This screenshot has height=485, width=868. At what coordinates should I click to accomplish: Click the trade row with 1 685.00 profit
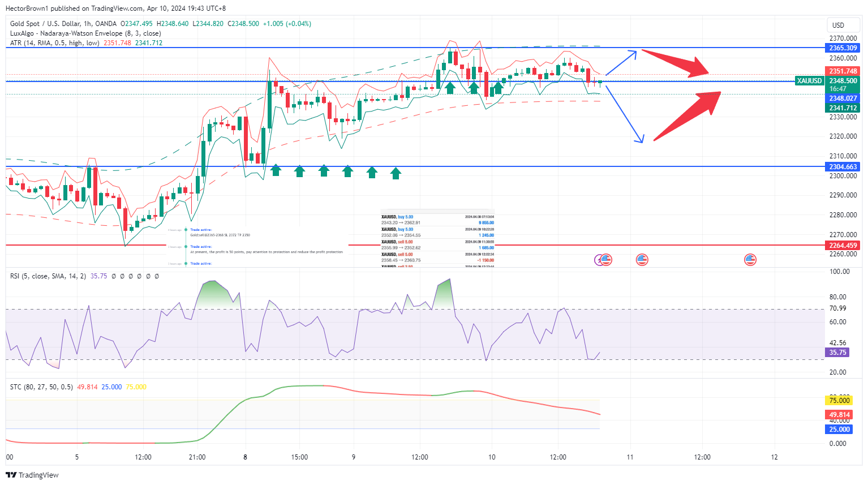coord(437,245)
